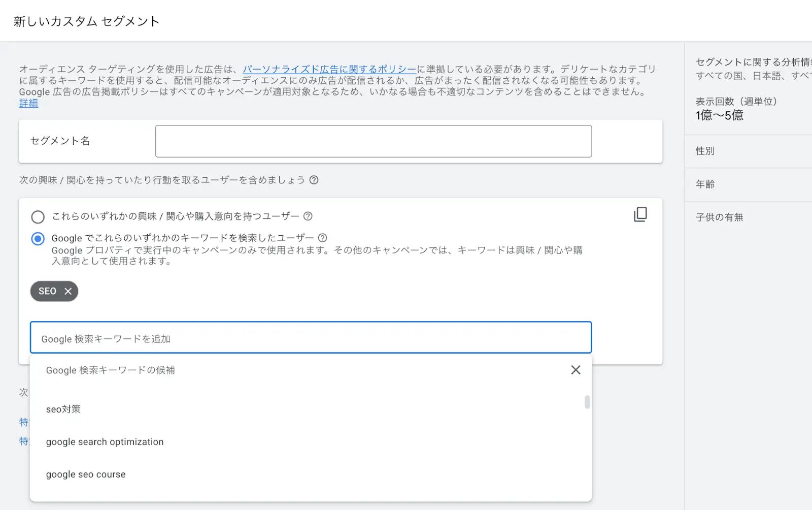Click the 詳細 link below the policy notice
The image size is (812, 510).
28,103
